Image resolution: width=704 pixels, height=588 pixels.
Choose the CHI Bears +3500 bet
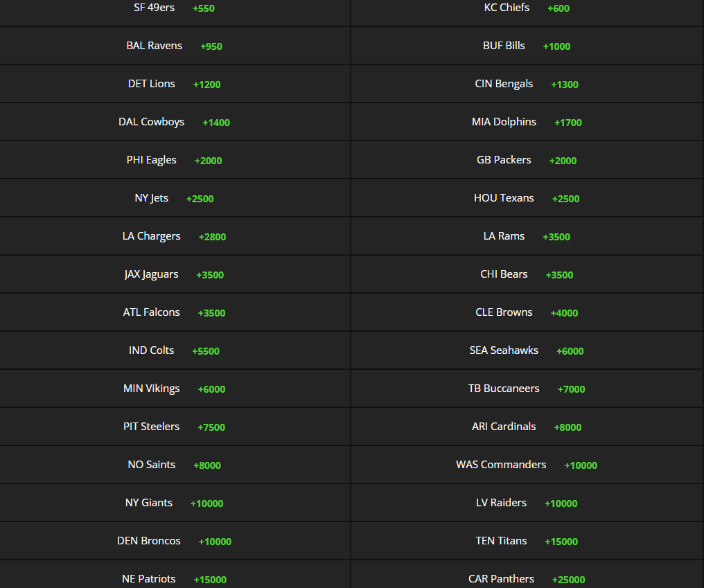(x=527, y=274)
